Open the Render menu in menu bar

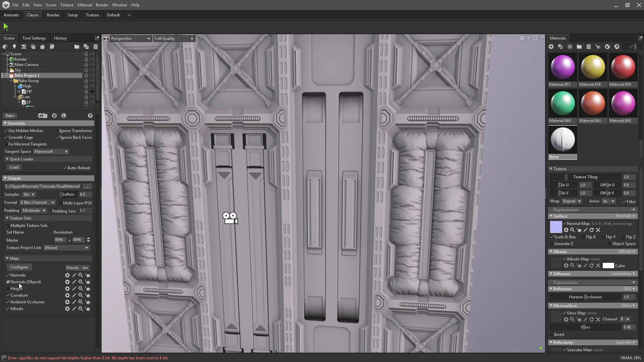click(x=102, y=5)
